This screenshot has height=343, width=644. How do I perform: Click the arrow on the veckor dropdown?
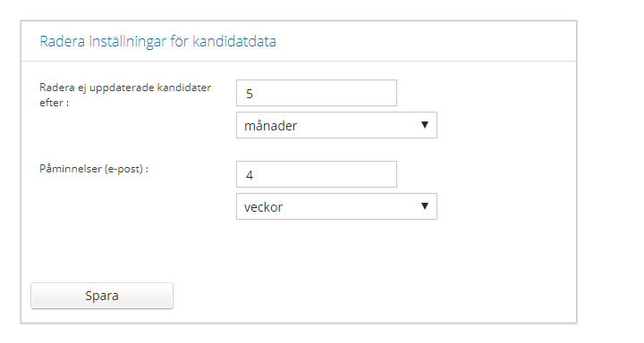tap(425, 206)
